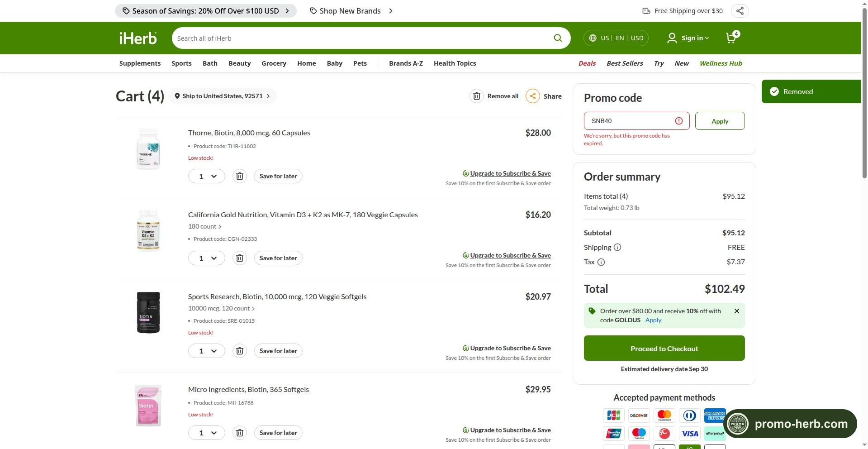This screenshot has height=449, width=868.
Task: Open the Deals page
Action: [x=587, y=63]
